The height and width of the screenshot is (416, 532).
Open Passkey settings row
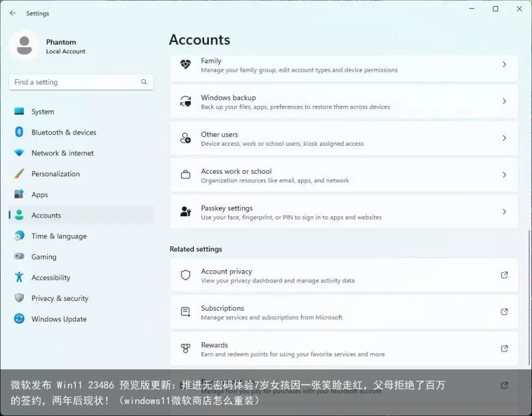[344, 212]
